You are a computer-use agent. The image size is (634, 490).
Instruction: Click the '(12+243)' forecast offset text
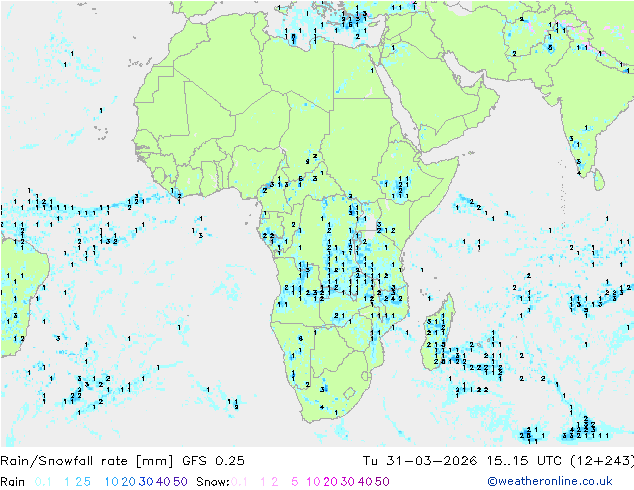(x=602, y=461)
